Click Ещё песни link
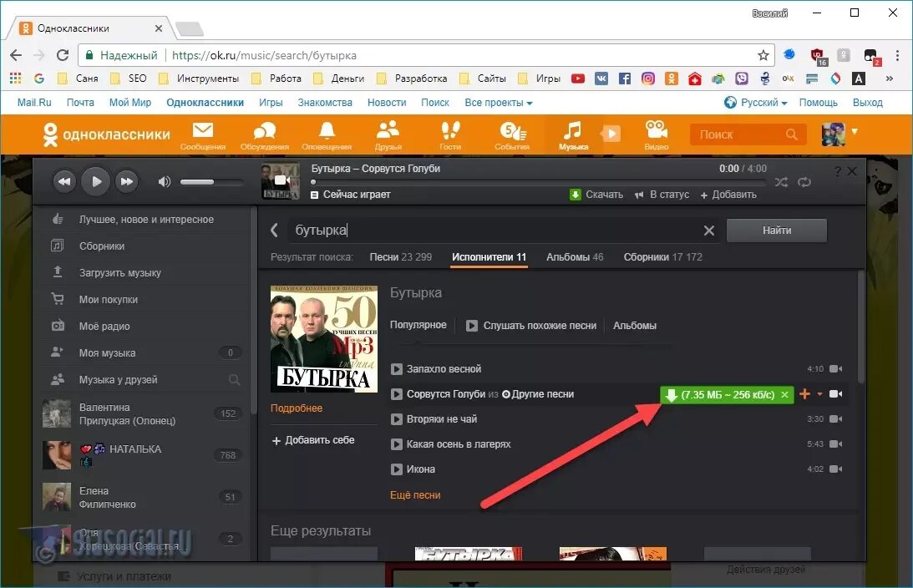 point(415,494)
